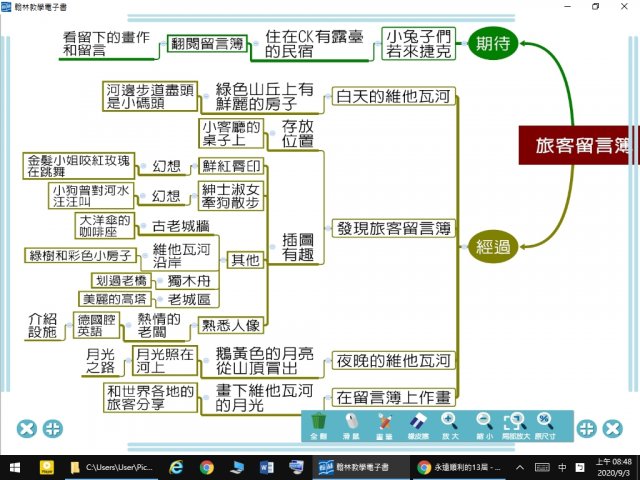Open Google Chrome tab 永遠順利的13屆 in taskbar
Image resolution: width=640 pixels, height=480 pixels.
444,467
